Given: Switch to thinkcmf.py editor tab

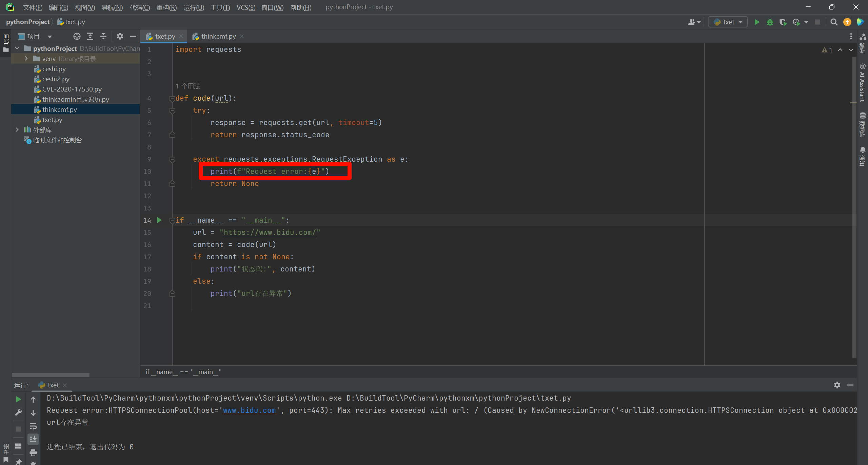Looking at the screenshot, I should tap(218, 36).
